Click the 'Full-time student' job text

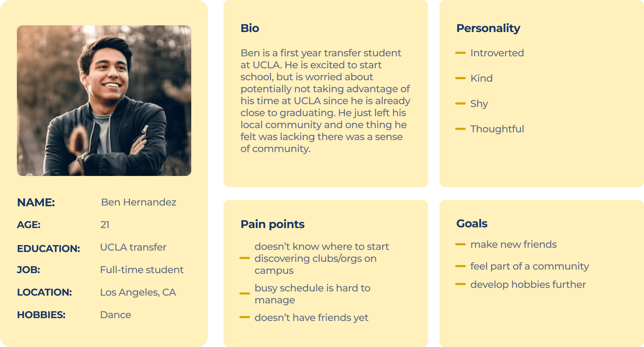142,270
